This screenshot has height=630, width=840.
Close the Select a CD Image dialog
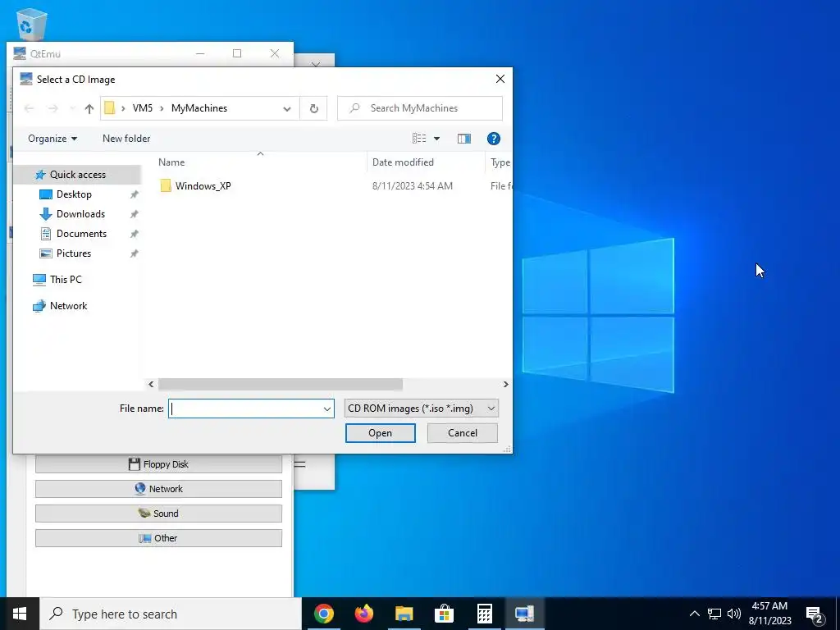(500, 80)
